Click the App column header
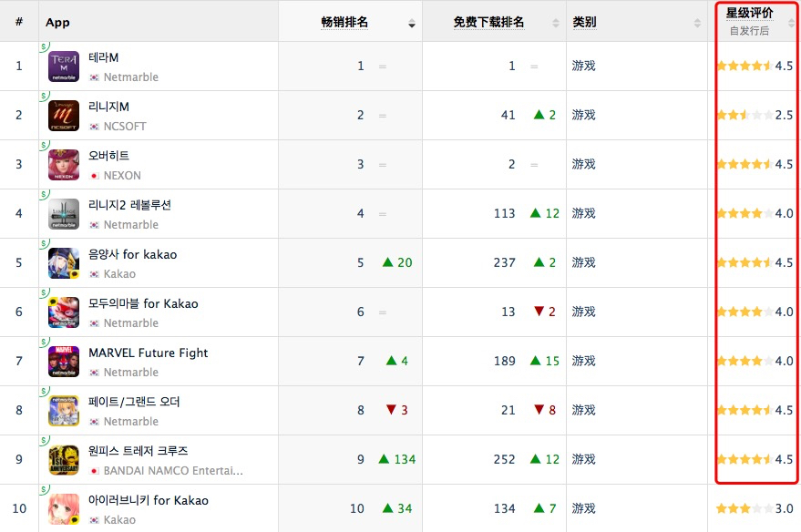 point(57,23)
